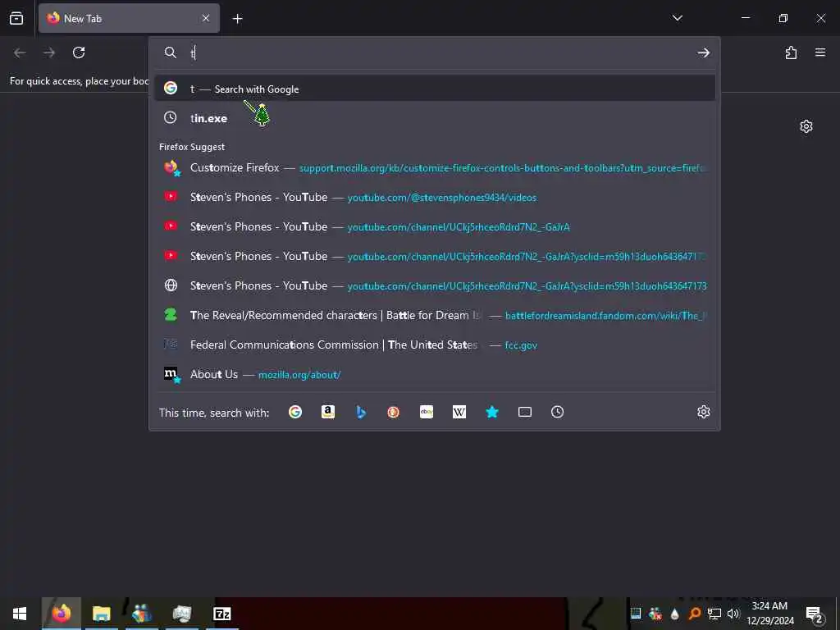This screenshot has width=840, height=630.
Task: Open Federal Communications Commission fcc.gov result
Action: (435, 345)
